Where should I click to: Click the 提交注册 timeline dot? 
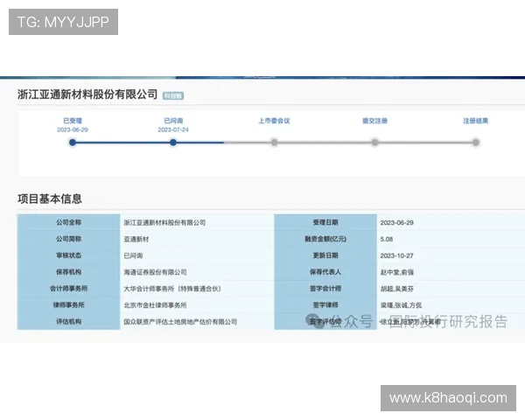pyautogui.click(x=375, y=143)
